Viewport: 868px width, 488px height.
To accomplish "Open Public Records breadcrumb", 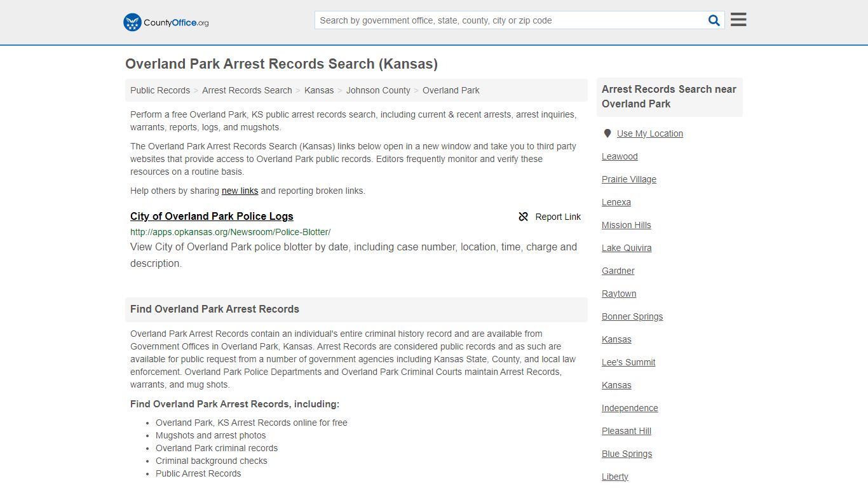I will [x=160, y=90].
